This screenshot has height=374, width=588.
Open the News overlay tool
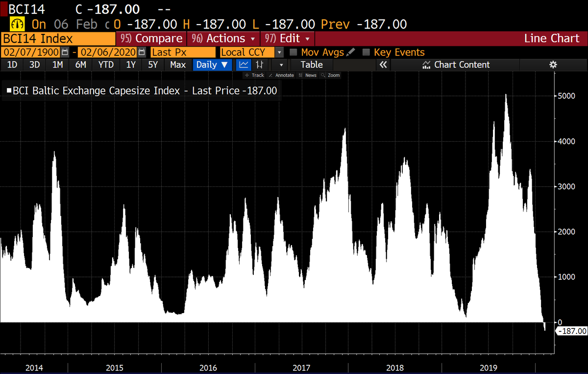[x=308, y=75]
